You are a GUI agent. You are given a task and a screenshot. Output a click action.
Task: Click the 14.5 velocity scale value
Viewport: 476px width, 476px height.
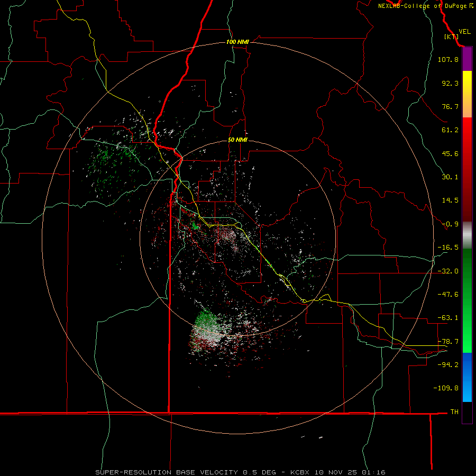pyautogui.click(x=450, y=200)
